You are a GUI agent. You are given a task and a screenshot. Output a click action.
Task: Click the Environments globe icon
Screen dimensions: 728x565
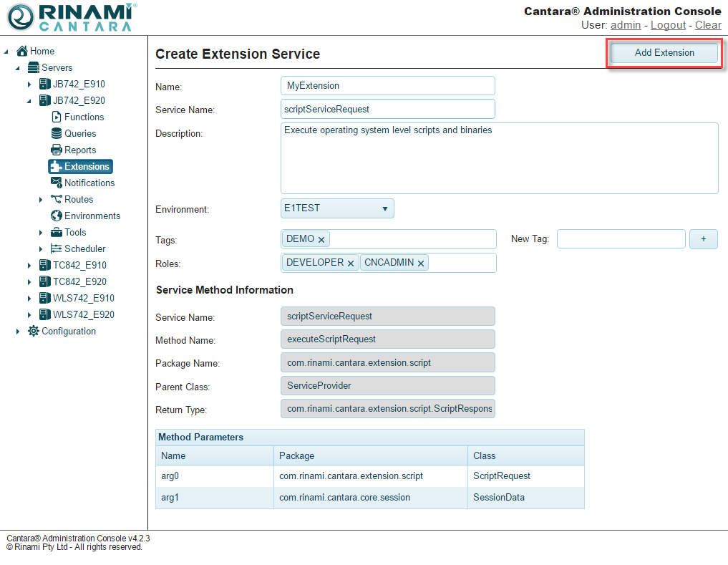pos(57,216)
